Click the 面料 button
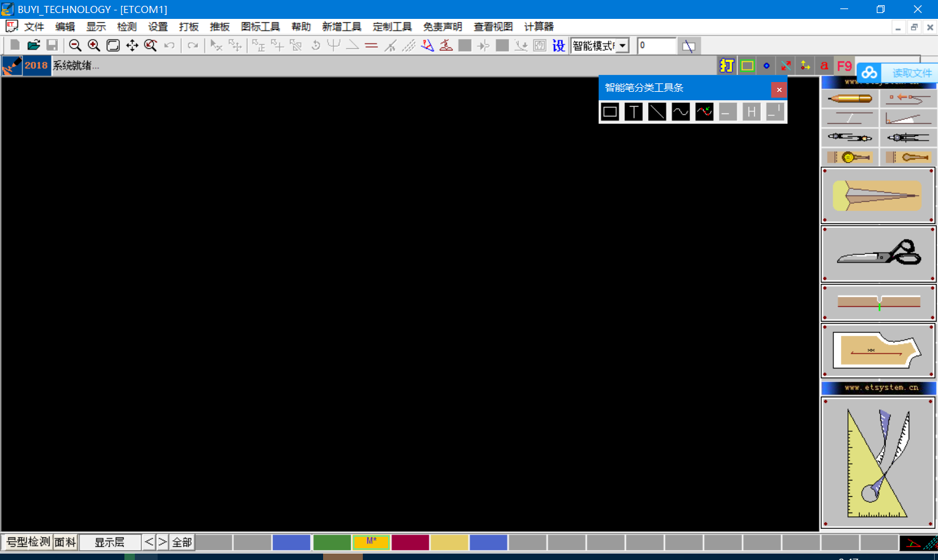 coord(65,542)
